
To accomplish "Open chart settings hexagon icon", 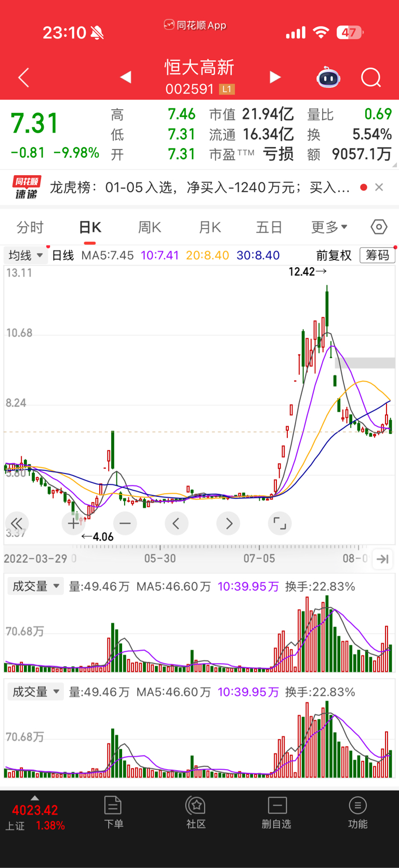I will click(379, 227).
